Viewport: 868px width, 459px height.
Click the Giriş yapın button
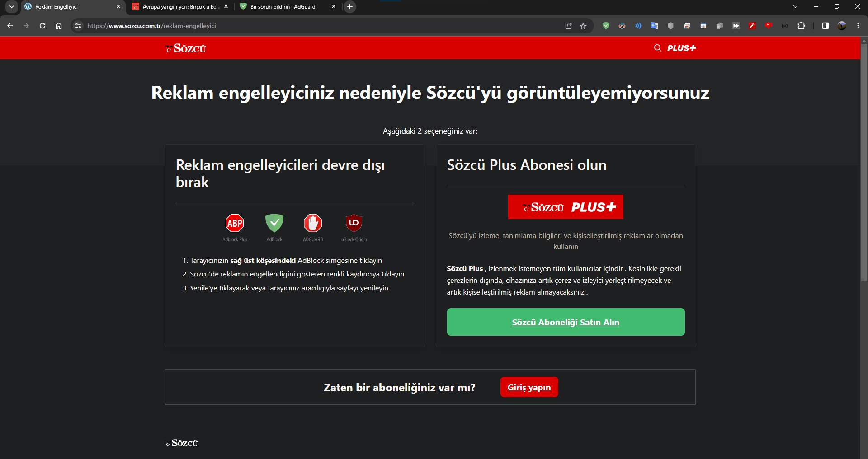click(x=529, y=387)
